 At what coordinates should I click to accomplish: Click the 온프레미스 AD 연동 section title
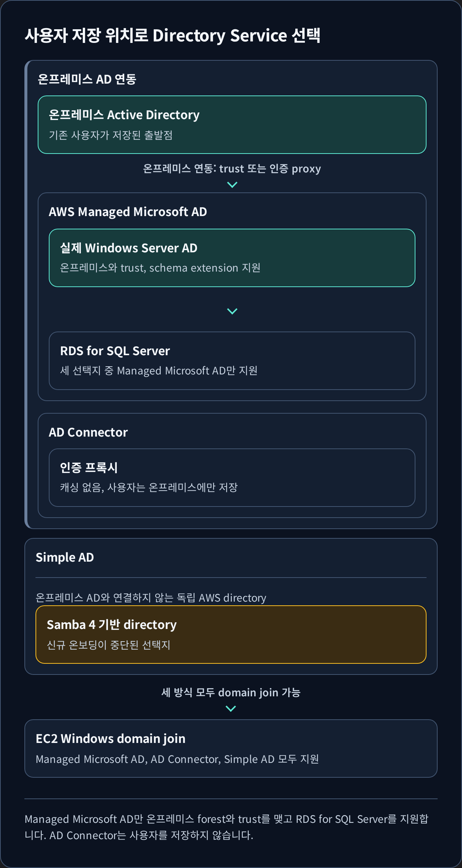point(87,79)
